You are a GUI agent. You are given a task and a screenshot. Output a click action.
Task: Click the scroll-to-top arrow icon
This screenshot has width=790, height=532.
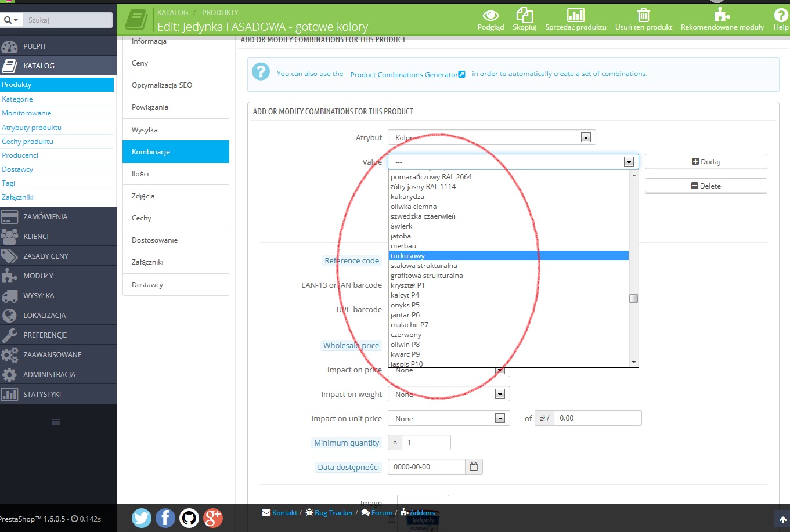782,519
